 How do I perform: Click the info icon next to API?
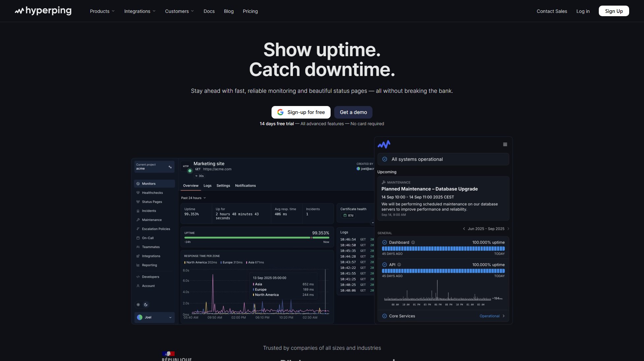click(x=399, y=265)
